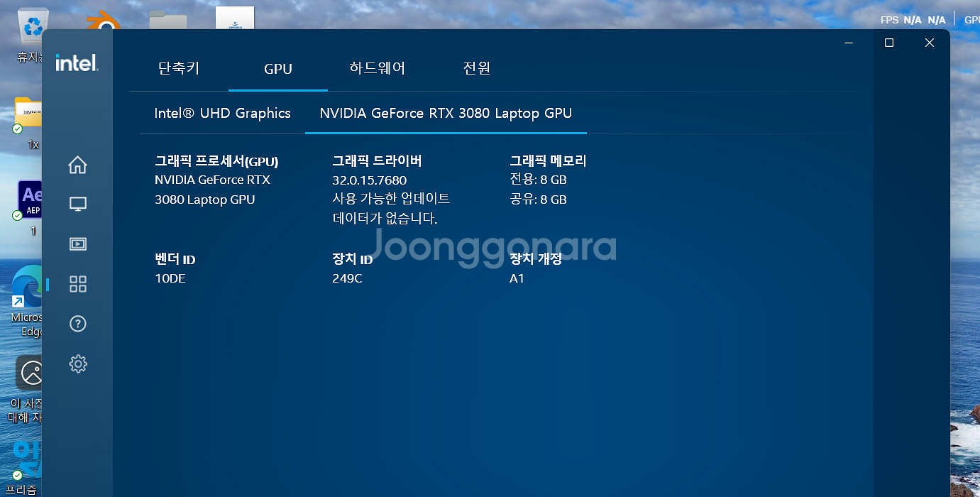Select the GPU tab
The image size is (980, 497).
277,69
